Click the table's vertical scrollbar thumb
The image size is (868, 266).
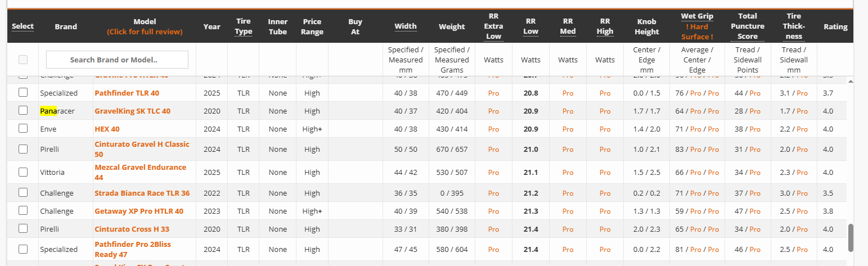(x=851, y=237)
